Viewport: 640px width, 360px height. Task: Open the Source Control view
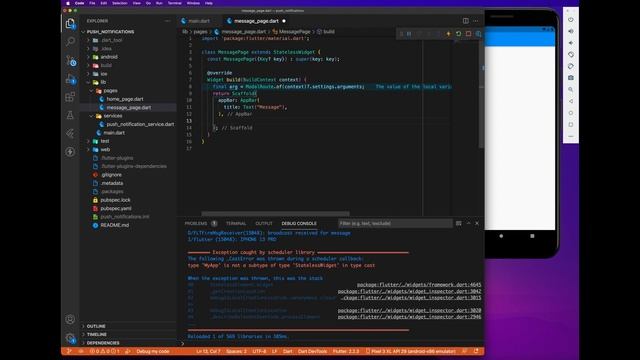(x=71, y=60)
